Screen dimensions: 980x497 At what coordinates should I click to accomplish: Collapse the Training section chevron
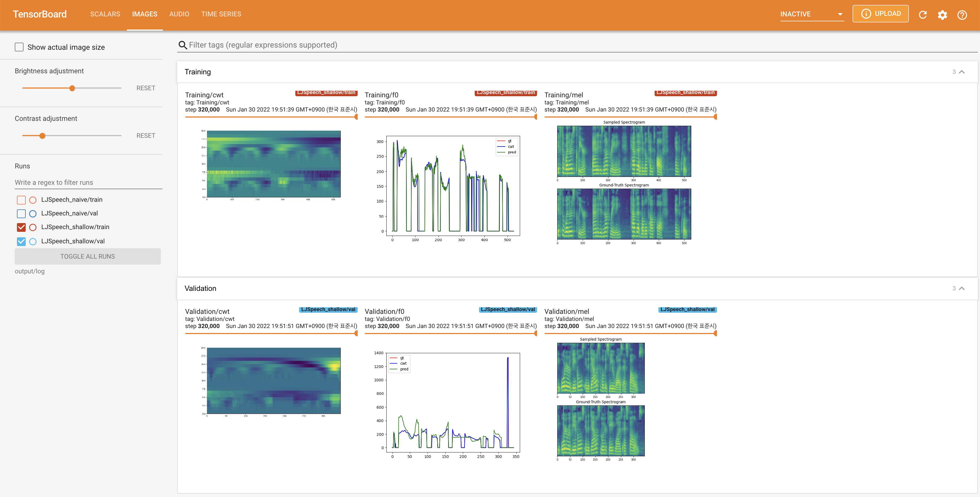click(x=962, y=72)
